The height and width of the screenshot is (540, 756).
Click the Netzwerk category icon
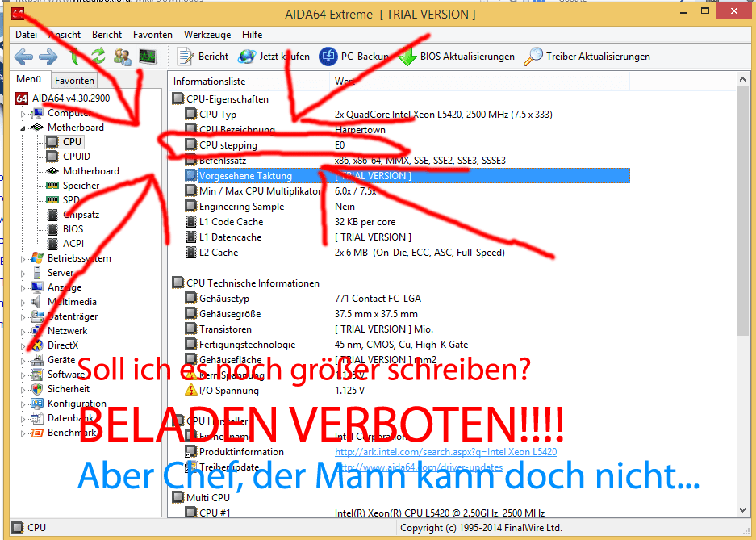point(36,331)
